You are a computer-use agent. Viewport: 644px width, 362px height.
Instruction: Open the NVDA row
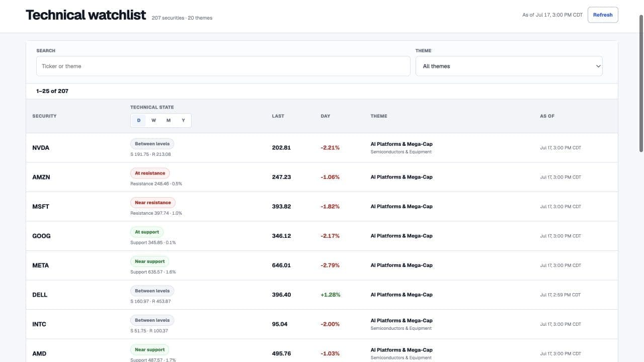[321, 148]
